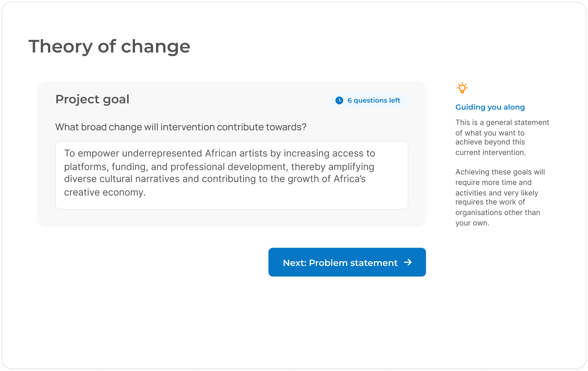Click the arrow icon in Next button

(408, 263)
